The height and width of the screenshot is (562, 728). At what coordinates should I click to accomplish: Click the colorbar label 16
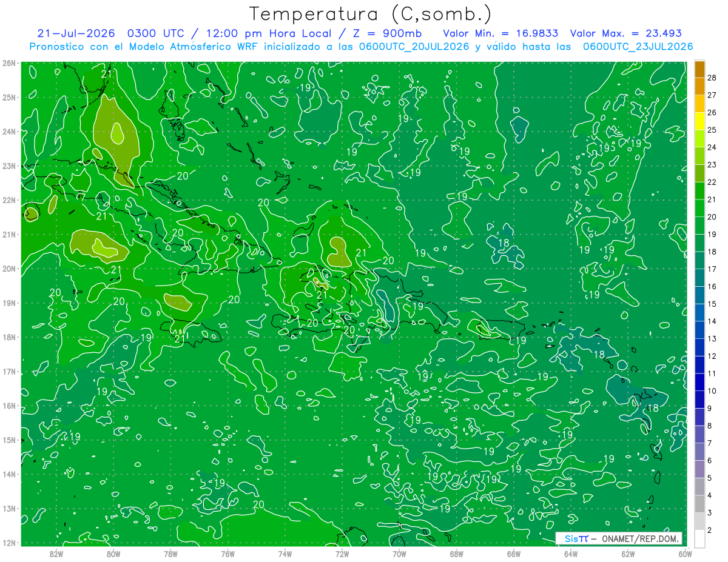click(712, 287)
